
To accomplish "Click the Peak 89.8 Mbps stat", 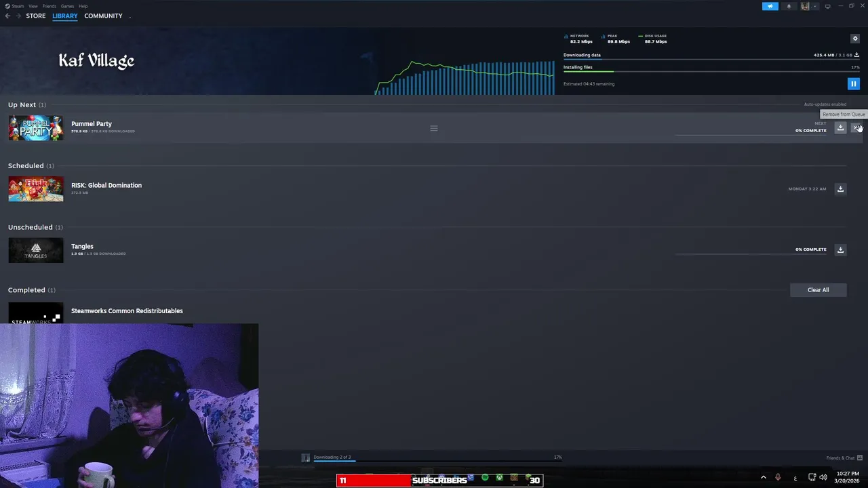I will [616, 39].
